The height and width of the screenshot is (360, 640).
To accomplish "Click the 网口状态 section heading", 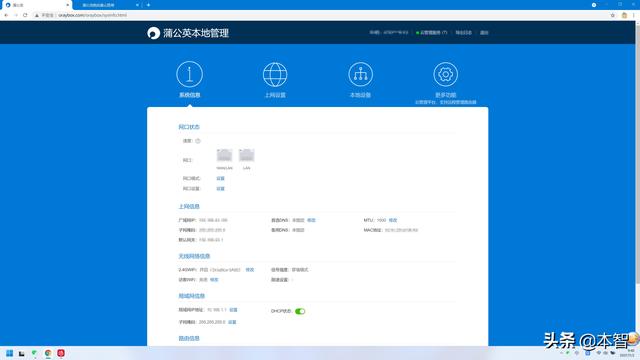I will tap(189, 127).
